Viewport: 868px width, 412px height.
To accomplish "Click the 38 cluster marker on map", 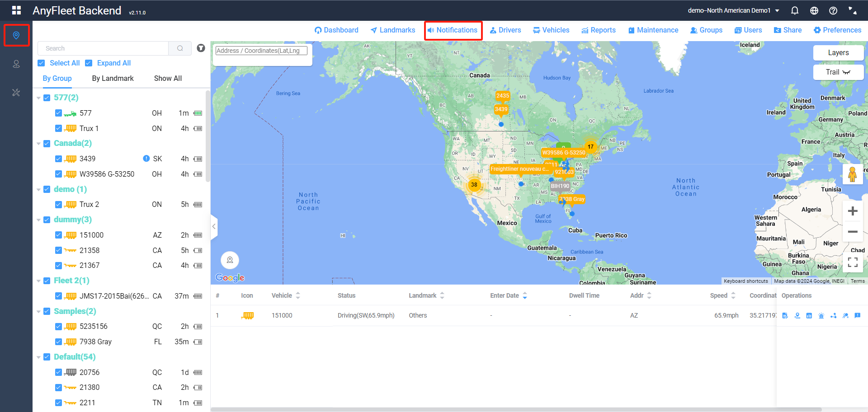I will point(474,184).
